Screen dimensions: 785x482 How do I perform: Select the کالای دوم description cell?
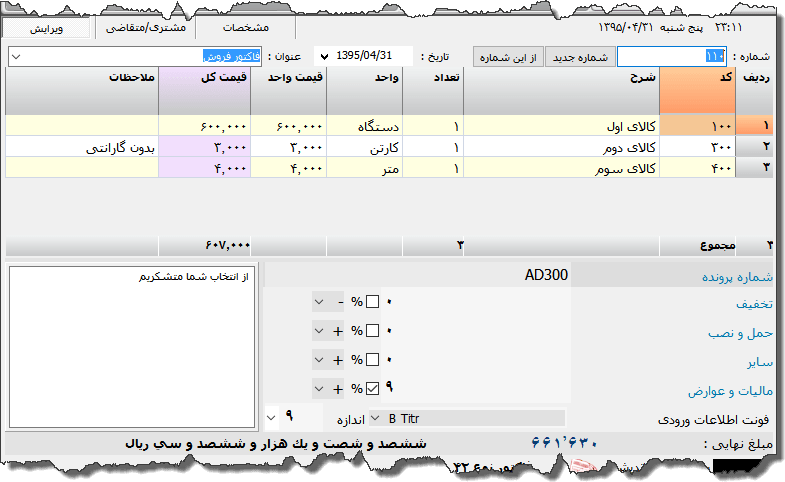click(x=561, y=147)
